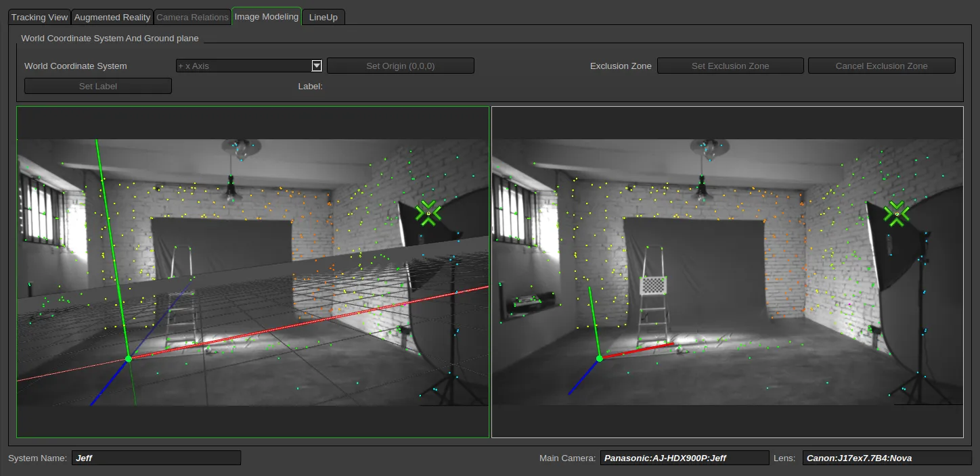Click the "Label:" text
Image resolution: width=980 pixels, height=476 pixels.
[x=311, y=86]
